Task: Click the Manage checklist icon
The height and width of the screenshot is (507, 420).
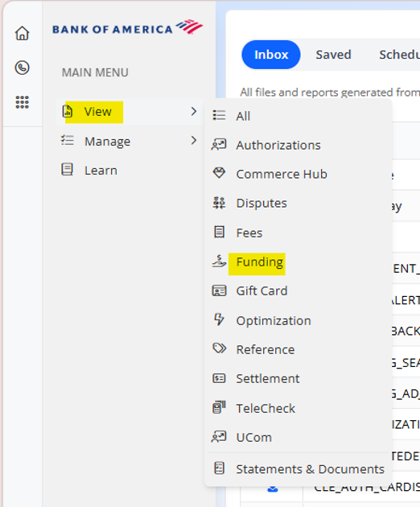Action: click(x=68, y=141)
